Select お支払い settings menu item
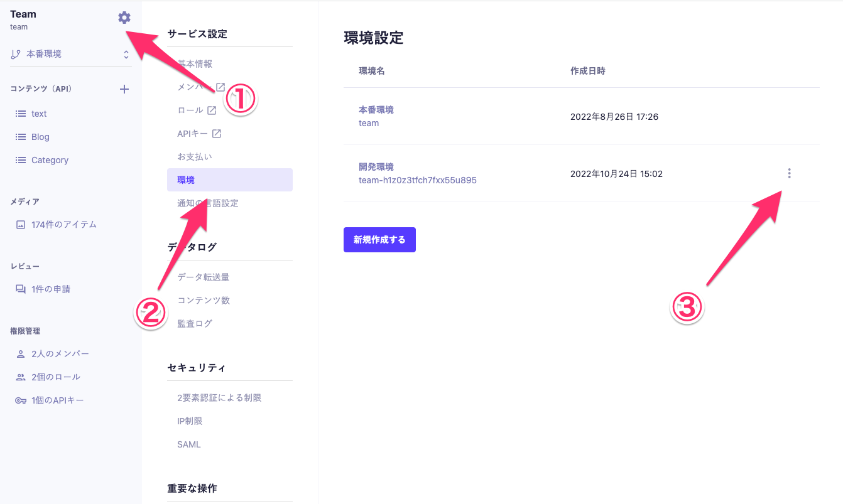 [195, 156]
